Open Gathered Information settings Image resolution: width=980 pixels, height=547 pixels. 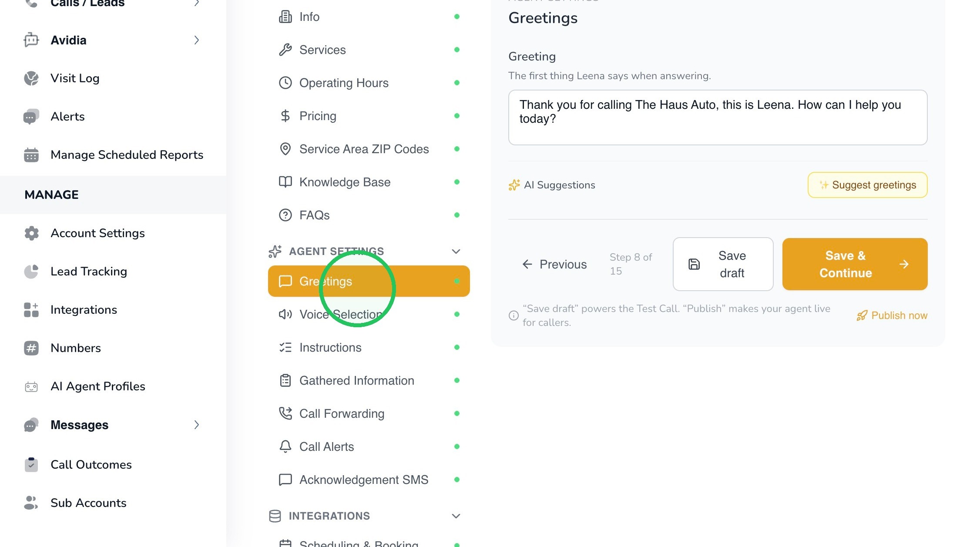click(x=369, y=380)
